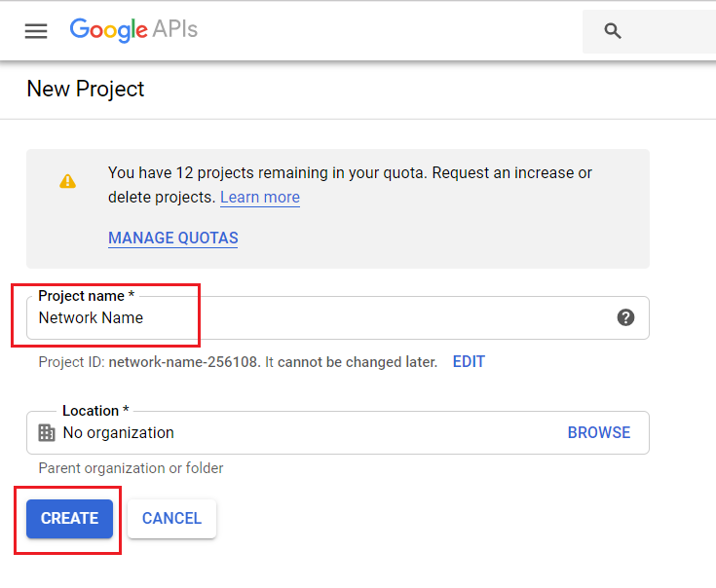Click the Location field label
This screenshot has height=588, width=716.
pos(95,411)
